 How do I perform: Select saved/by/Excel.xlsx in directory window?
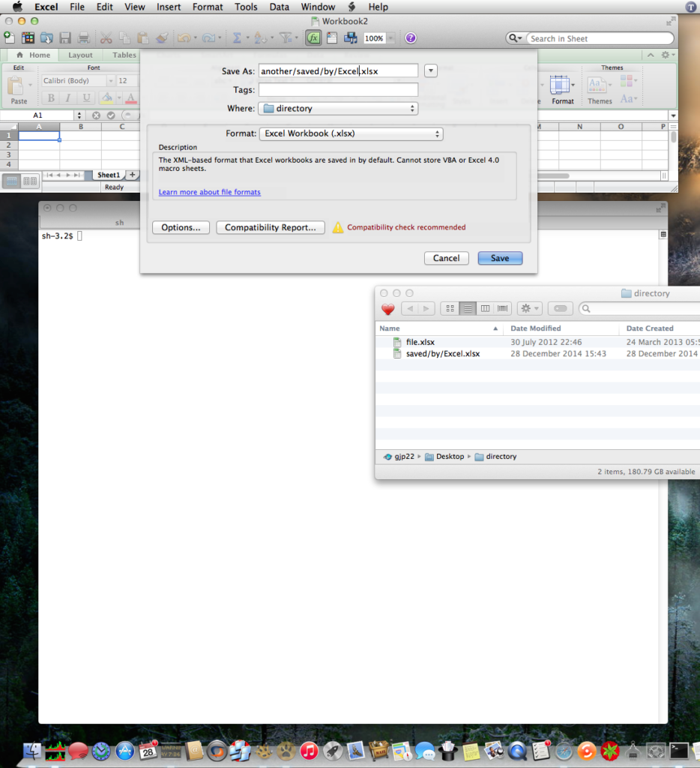[442, 354]
